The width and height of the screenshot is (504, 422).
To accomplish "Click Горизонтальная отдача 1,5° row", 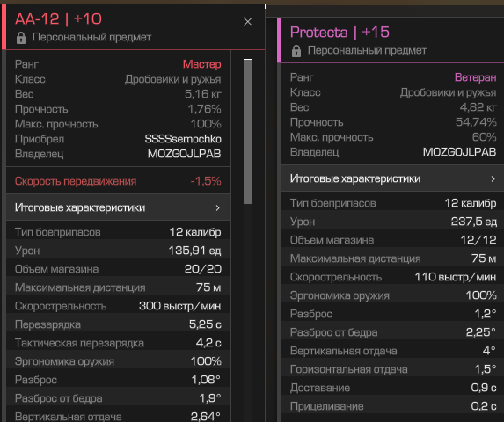I will coord(393,369).
